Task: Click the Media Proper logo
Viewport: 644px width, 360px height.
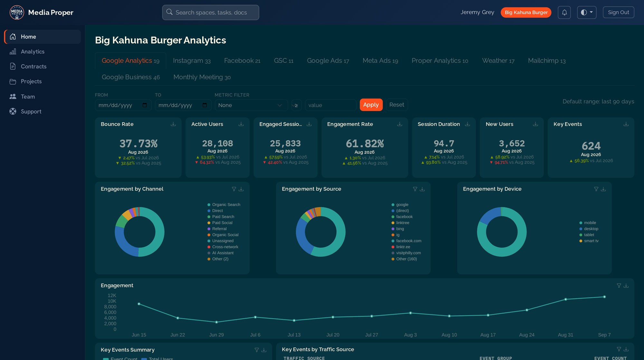Action: [17, 13]
